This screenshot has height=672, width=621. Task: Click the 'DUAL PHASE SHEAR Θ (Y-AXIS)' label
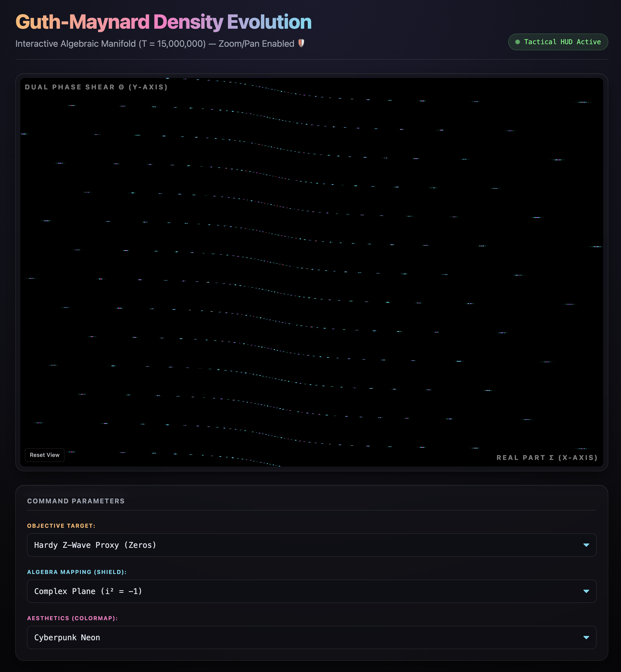[x=96, y=87]
